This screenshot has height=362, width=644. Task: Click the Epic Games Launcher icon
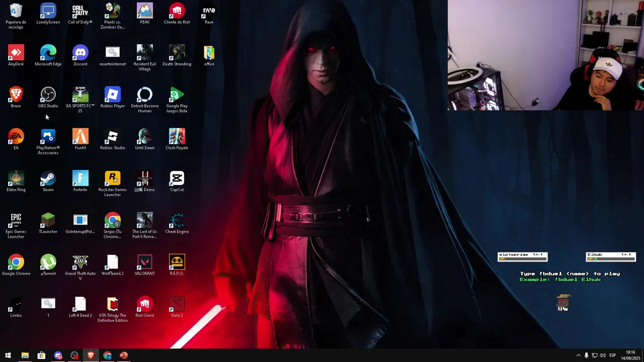pyautogui.click(x=16, y=225)
